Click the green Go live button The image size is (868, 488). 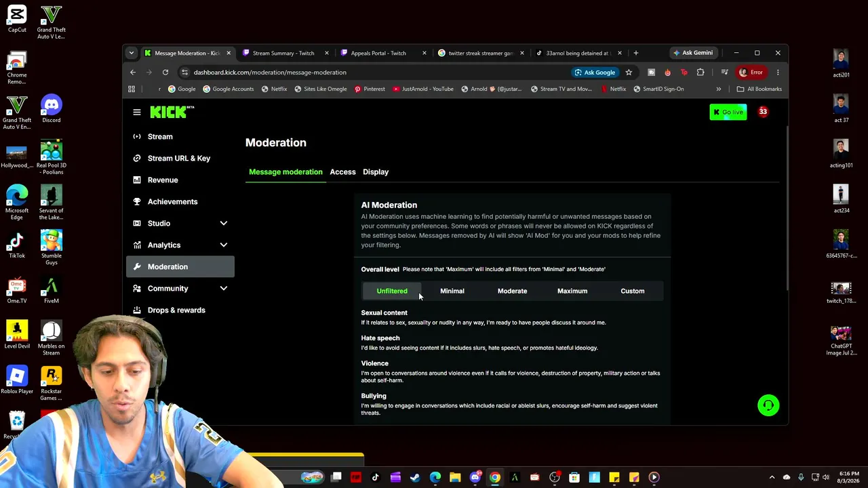pos(728,112)
